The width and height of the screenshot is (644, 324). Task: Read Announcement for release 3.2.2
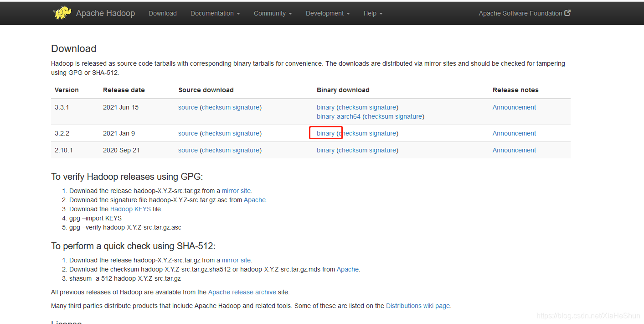click(514, 133)
